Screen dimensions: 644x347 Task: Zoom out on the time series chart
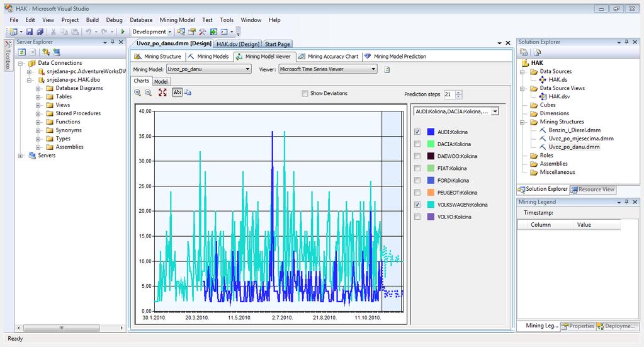(x=149, y=93)
